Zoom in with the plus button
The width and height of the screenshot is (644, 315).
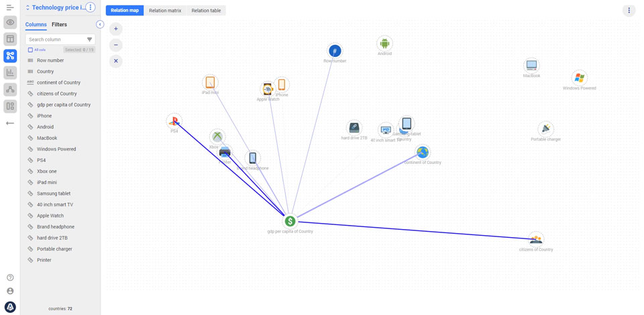pos(116,29)
